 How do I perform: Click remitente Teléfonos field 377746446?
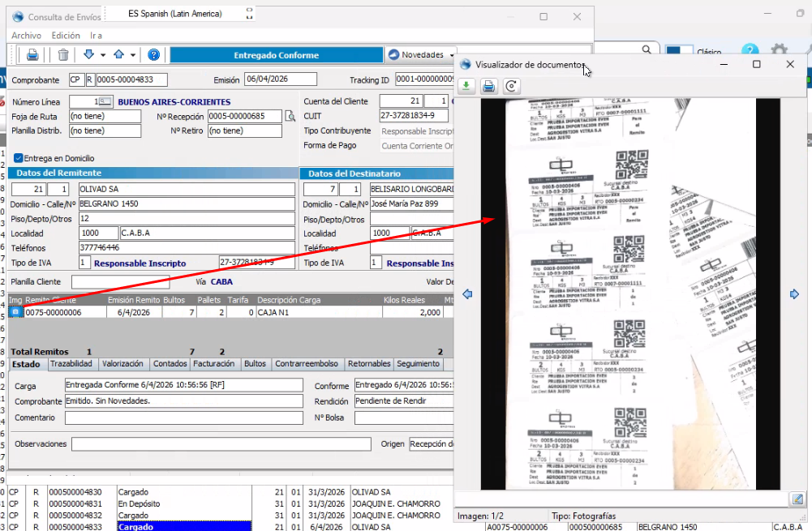(187, 248)
